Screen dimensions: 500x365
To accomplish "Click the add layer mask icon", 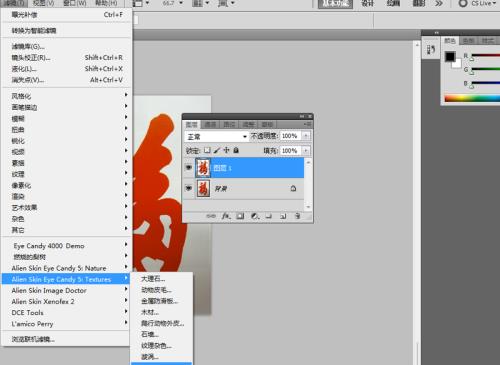I will click(240, 216).
